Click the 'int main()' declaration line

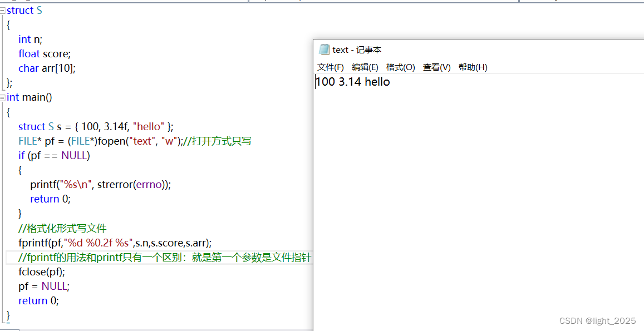click(29, 97)
